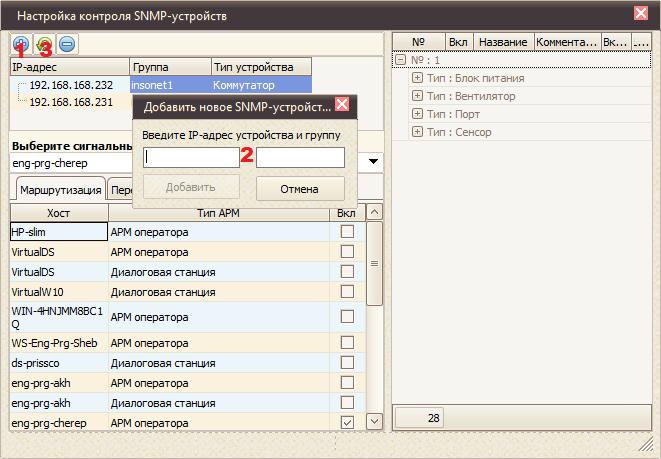
Task: Check the WIN-4HNJMM8BC1Q row checkbox
Action: pos(347,317)
